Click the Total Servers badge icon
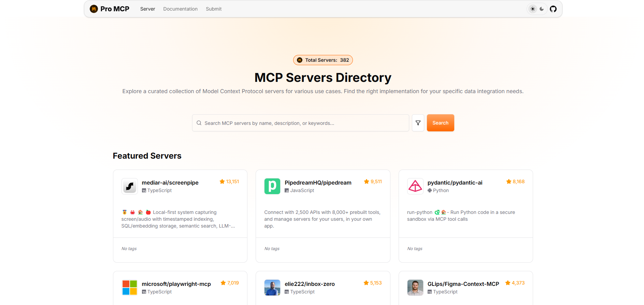The image size is (644, 305). point(300,60)
